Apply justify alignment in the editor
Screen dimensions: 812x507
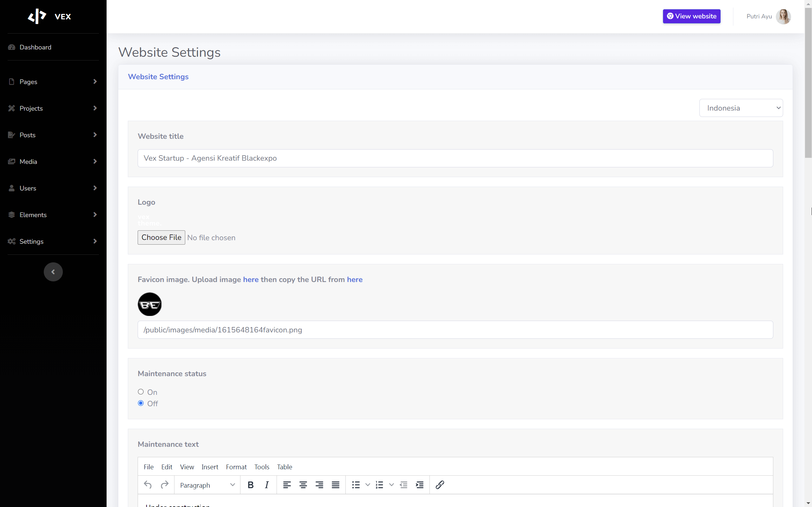tap(335, 485)
